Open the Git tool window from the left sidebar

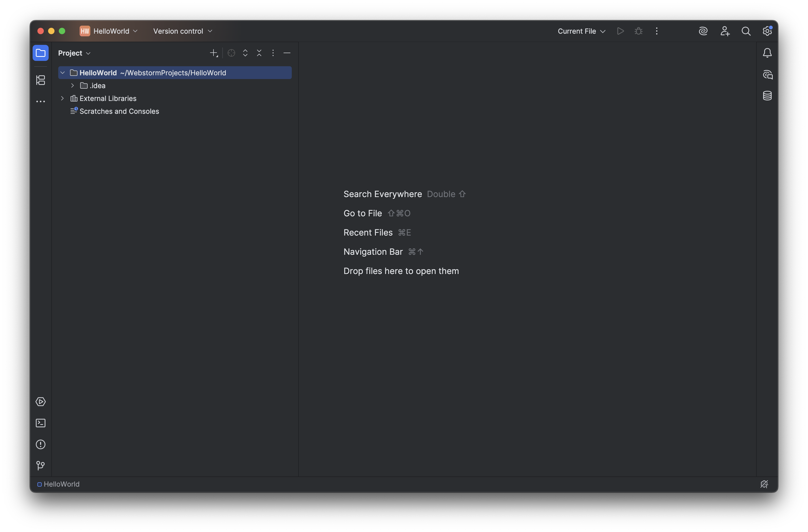(40, 465)
